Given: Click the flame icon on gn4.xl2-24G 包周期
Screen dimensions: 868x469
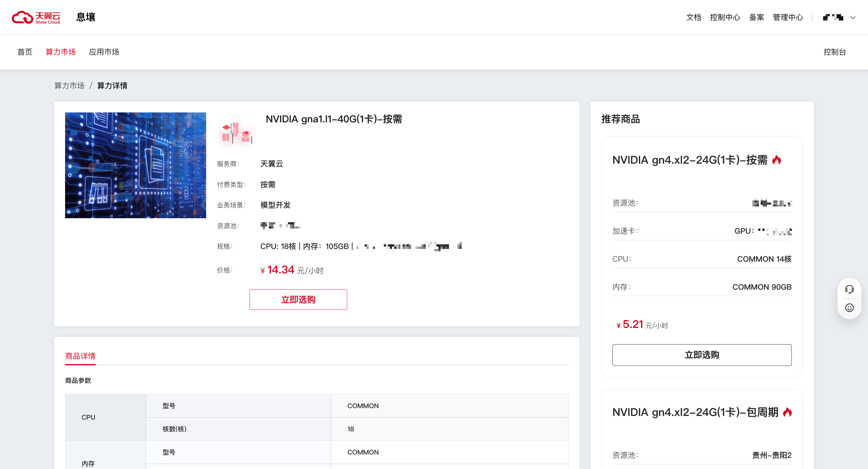Looking at the screenshot, I should coord(788,412).
